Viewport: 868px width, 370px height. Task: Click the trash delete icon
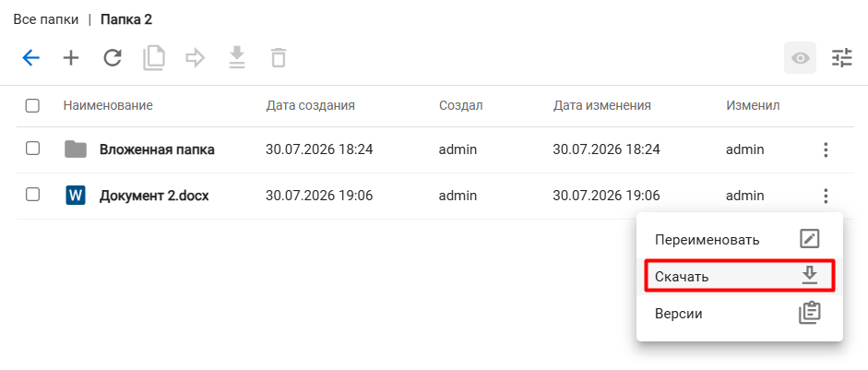[279, 58]
